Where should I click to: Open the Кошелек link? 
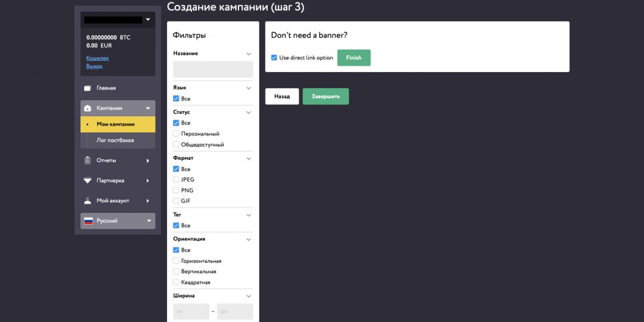[x=97, y=58]
